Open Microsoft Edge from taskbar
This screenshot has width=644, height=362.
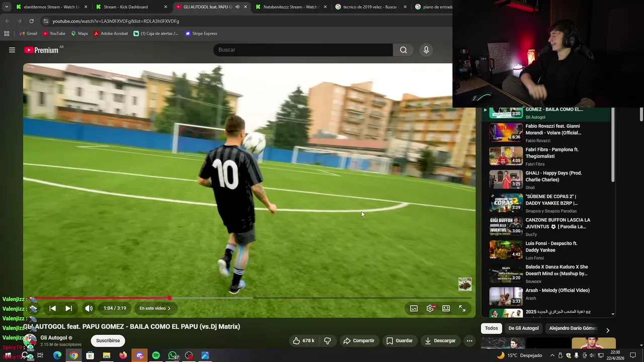(57, 355)
